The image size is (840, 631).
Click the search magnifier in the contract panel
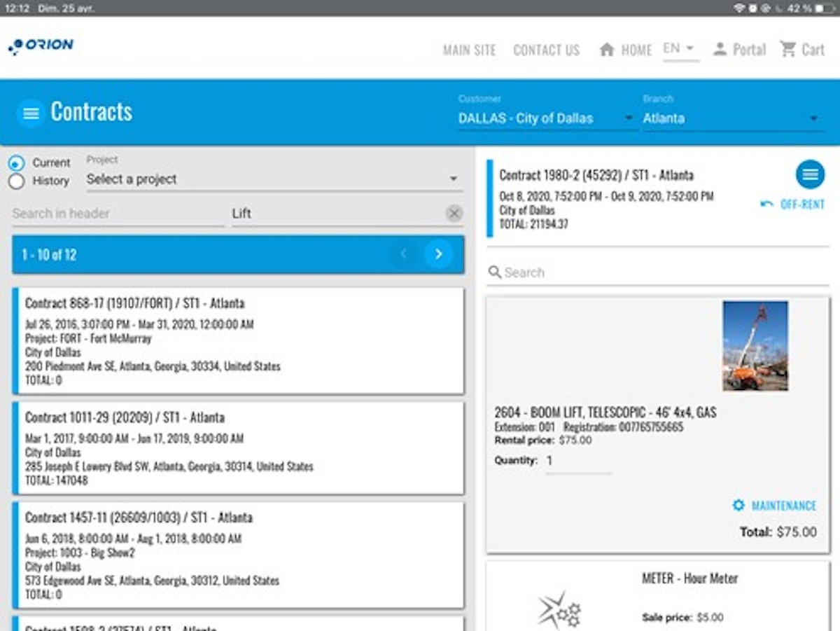pyautogui.click(x=496, y=272)
